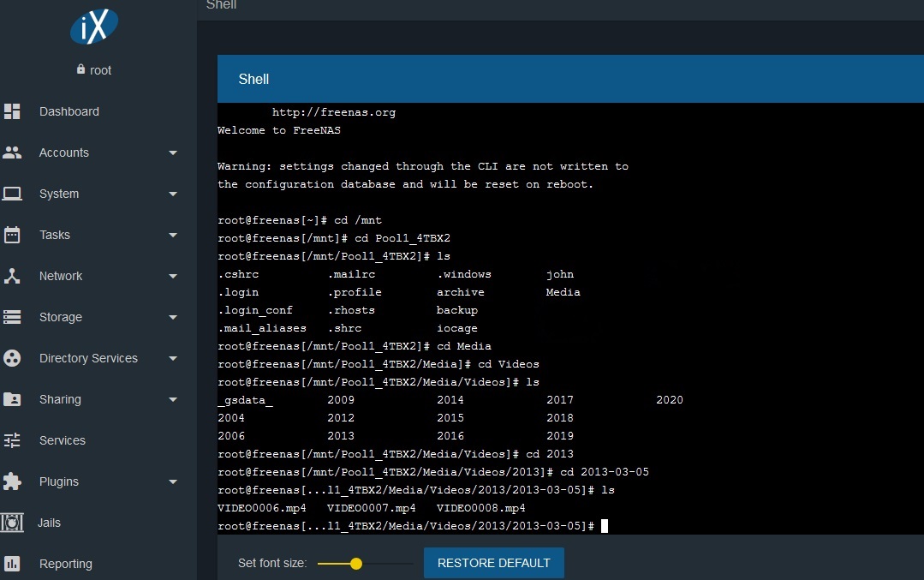924x580 pixels.
Task: Click the System laptop icon
Action: click(12, 194)
